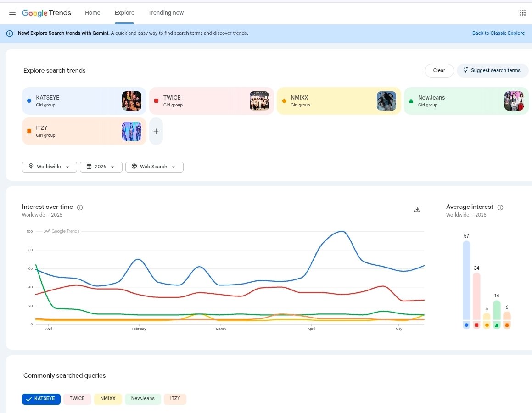532x413 pixels.
Task: Click the globe icon in Web Search filter
Action: (134, 167)
